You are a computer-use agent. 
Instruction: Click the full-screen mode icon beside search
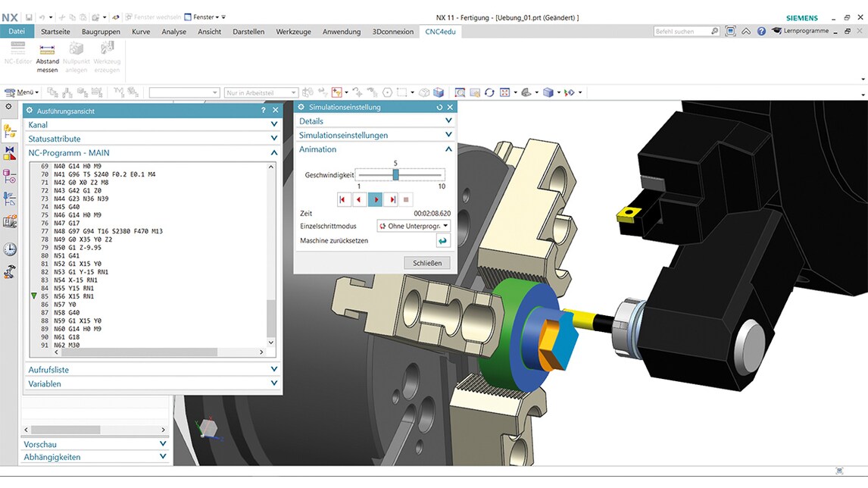(730, 32)
